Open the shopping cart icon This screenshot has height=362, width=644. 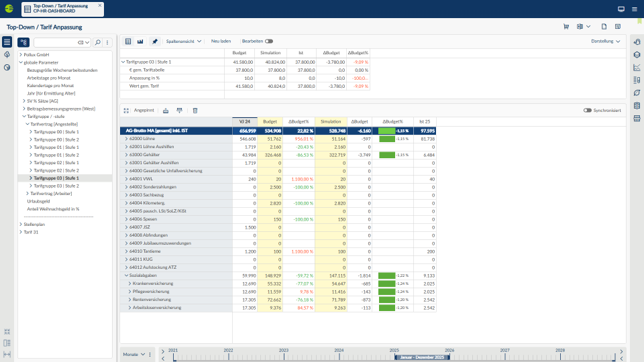[x=566, y=27]
